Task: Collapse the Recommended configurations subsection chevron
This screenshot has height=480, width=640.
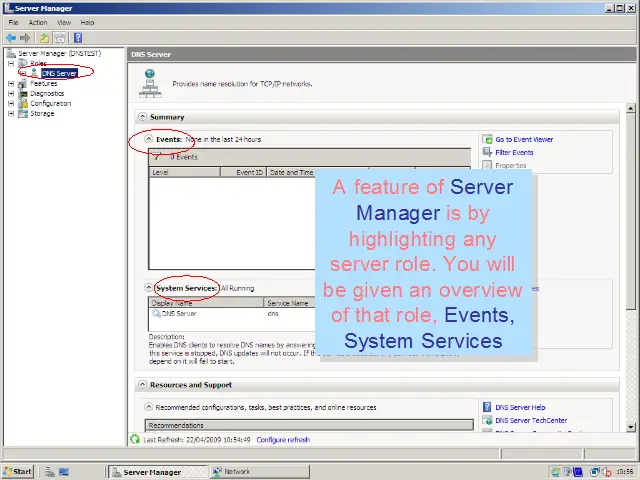Action: (x=149, y=407)
